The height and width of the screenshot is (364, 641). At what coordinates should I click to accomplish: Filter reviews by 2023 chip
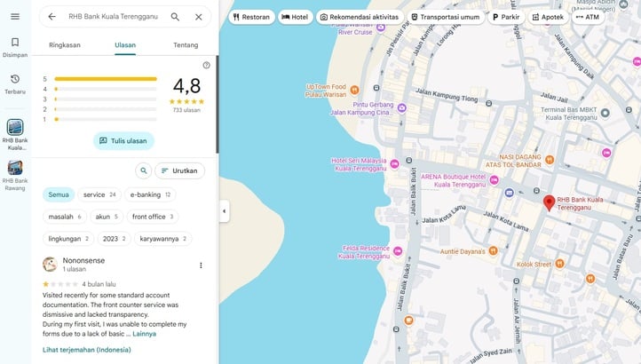coord(114,239)
